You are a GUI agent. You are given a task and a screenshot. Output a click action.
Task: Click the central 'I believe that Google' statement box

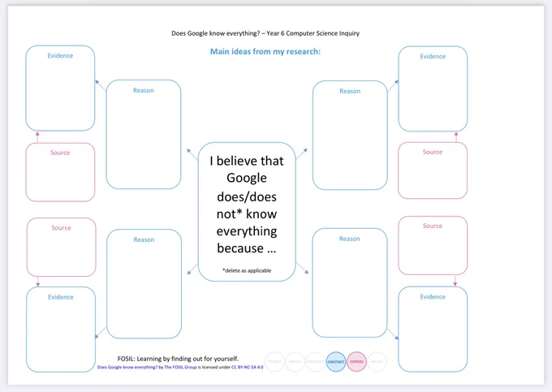pyautogui.click(x=247, y=212)
